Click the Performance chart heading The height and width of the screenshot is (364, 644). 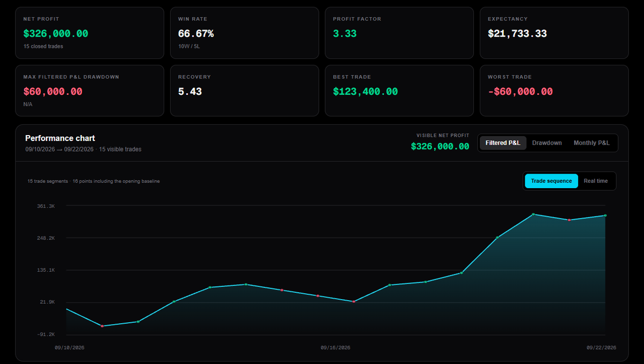[x=60, y=138]
